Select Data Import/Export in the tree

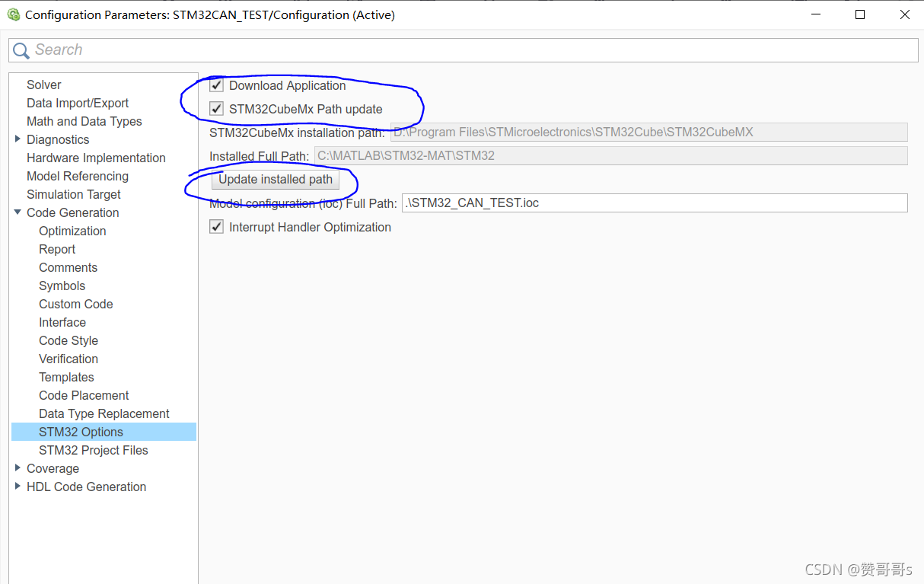[78, 103]
